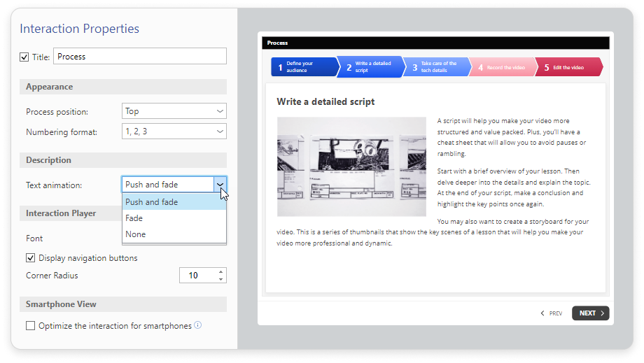Click the PREV navigation button
Viewport: 644px width, 363px height.
coord(551,313)
